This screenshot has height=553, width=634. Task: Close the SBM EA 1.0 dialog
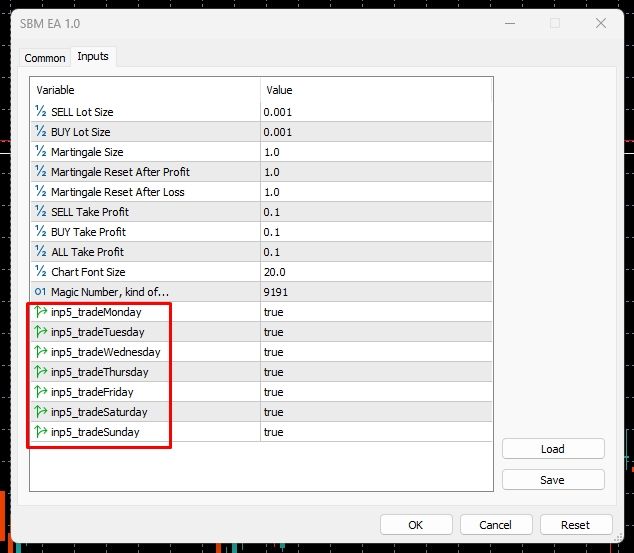click(x=601, y=23)
